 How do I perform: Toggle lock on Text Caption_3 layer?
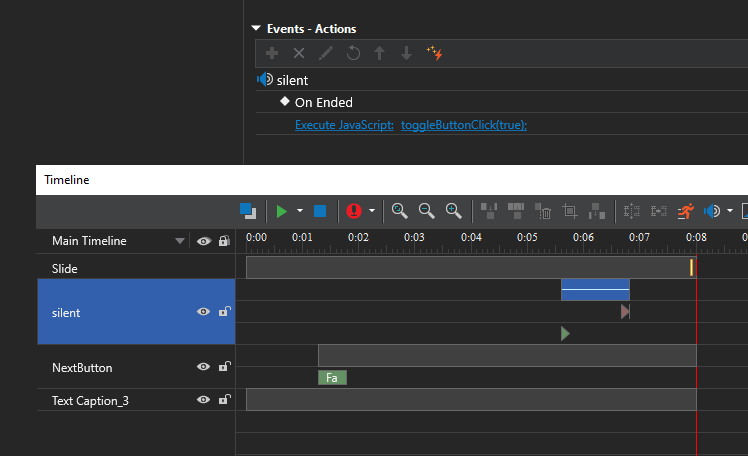224,400
